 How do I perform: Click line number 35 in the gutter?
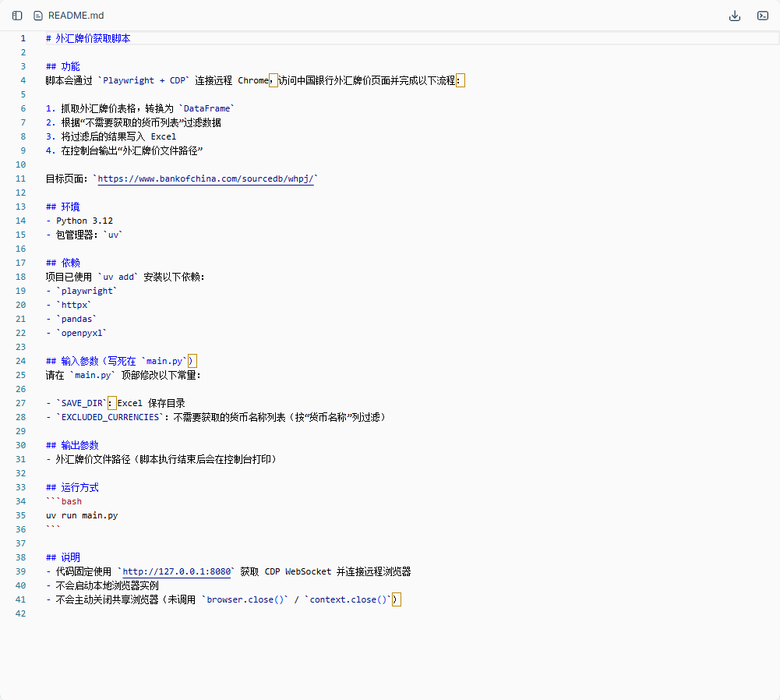21,515
